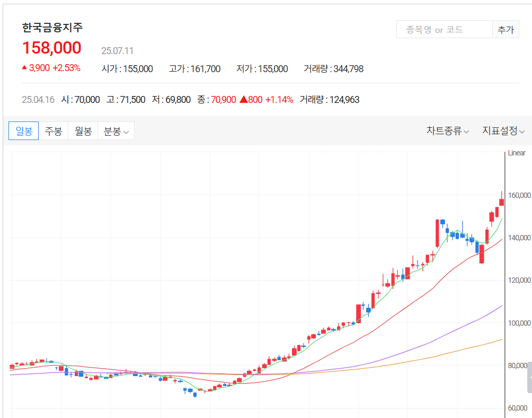Select the 일봉 daily chart tab
The height and width of the screenshot is (418, 532).
[23, 130]
